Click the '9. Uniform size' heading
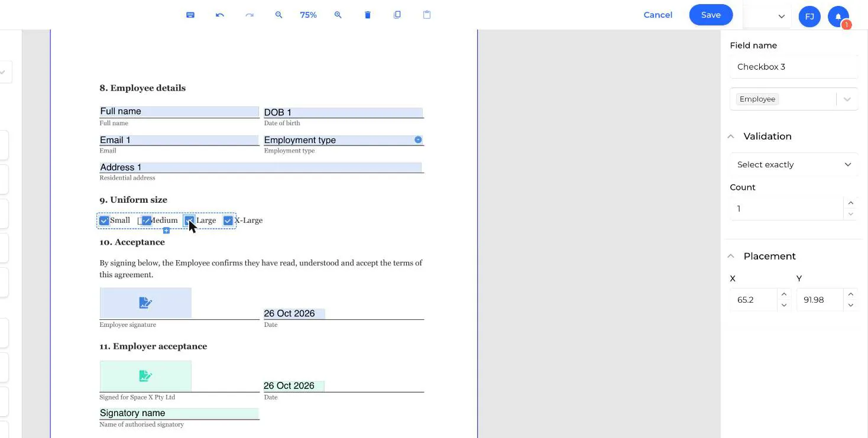868x438 pixels. point(133,200)
